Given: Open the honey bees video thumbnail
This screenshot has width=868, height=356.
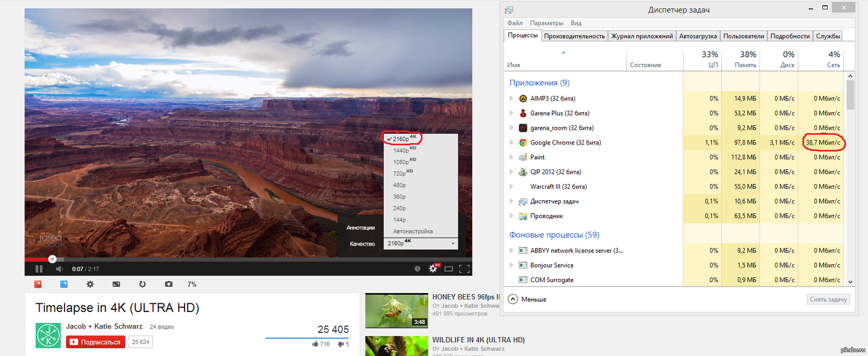Looking at the screenshot, I should pyautogui.click(x=397, y=310).
